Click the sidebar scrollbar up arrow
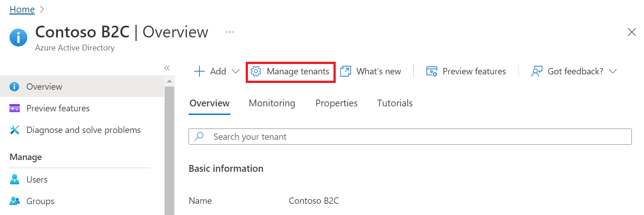 pyautogui.click(x=170, y=81)
